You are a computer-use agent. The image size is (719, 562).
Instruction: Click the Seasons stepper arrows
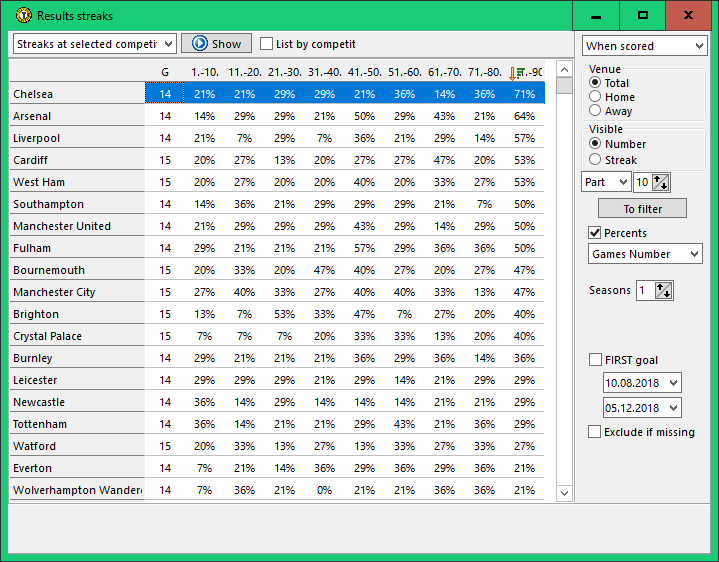tap(664, 290)
